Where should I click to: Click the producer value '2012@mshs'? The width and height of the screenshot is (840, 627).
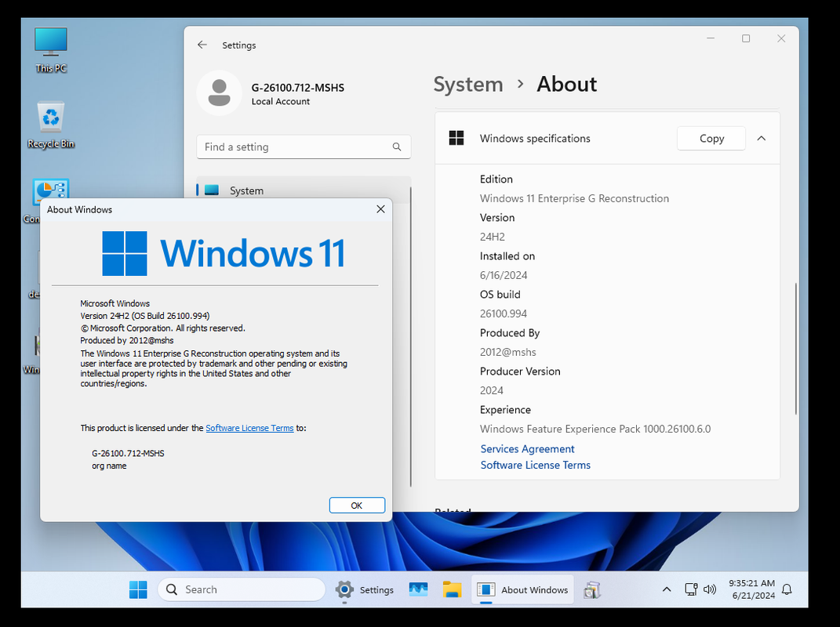[508, 353]
